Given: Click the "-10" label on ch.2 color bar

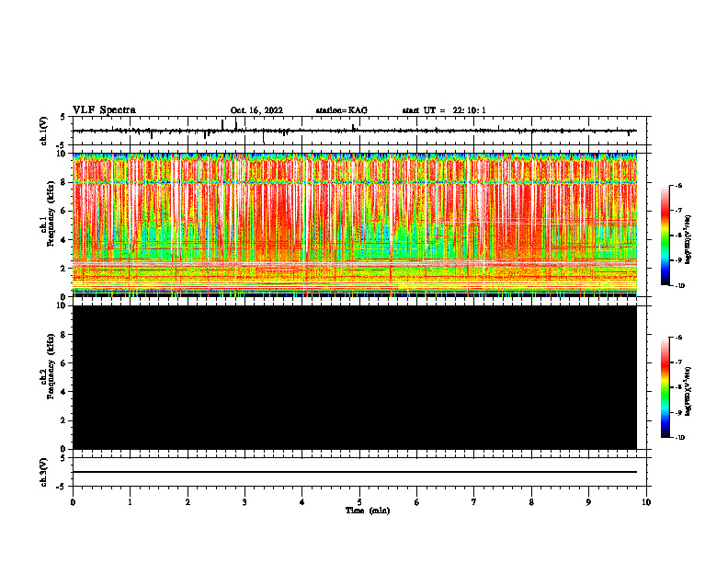Looking at the screenshot, I should (679, 438).
